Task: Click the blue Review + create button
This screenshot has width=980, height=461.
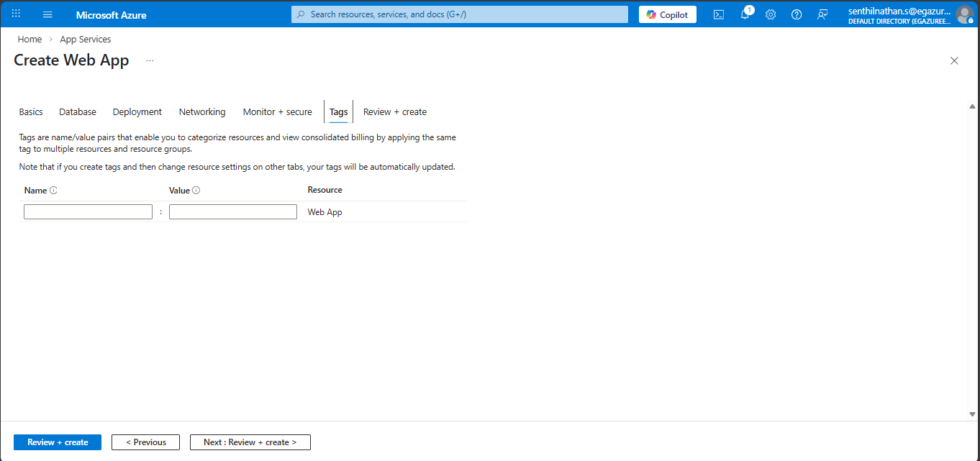Action: [x=58, y=442]
